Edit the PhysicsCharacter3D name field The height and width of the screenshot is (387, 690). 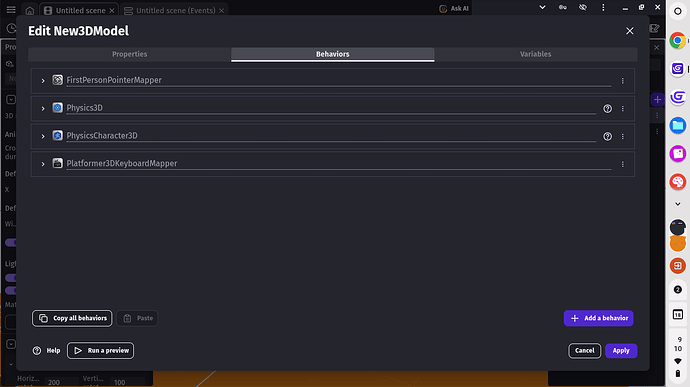[x=331, y=136]
